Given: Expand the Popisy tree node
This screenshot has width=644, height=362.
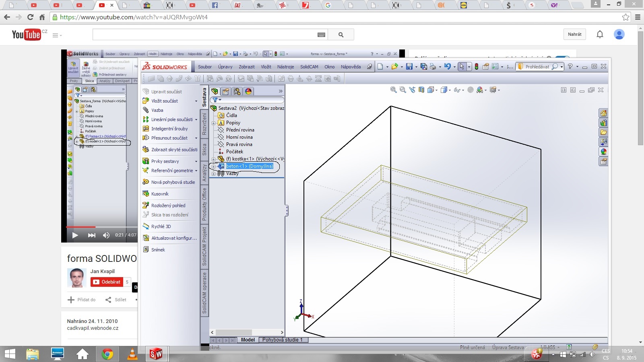Looking at the screenshot, I should tap(214, 123).
